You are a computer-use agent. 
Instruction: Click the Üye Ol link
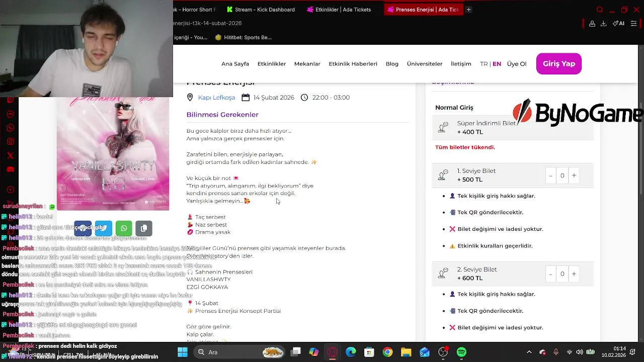[x=517, y=64]
